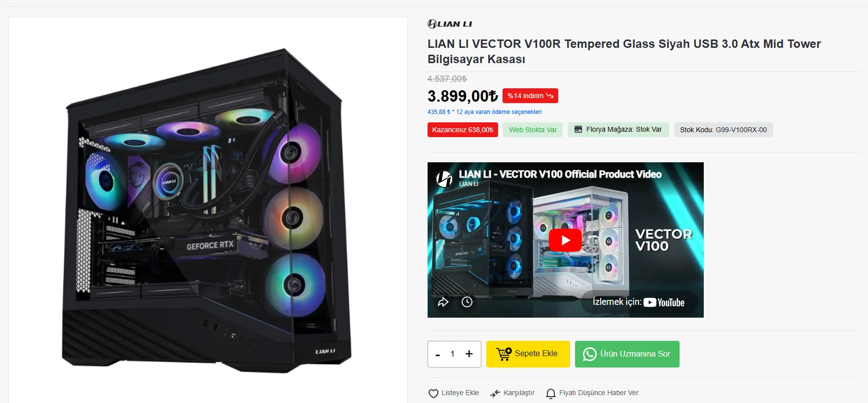Click the Lian Li brand logo
The height and width of the screenshot is (403, 868).
pos(449,24)
